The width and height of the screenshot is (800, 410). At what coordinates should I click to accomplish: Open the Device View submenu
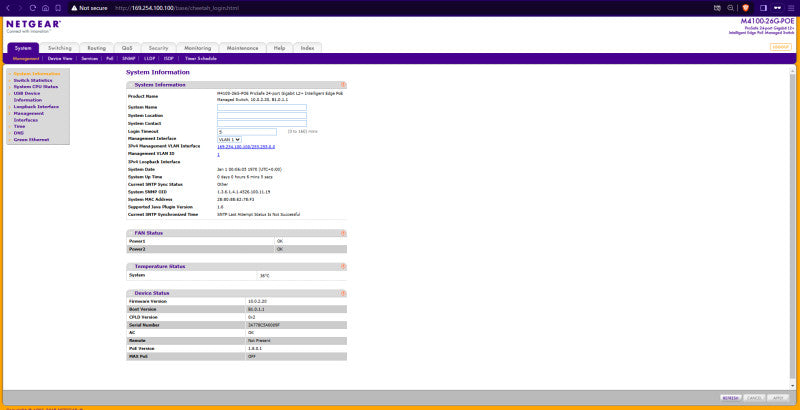[60, 59]
